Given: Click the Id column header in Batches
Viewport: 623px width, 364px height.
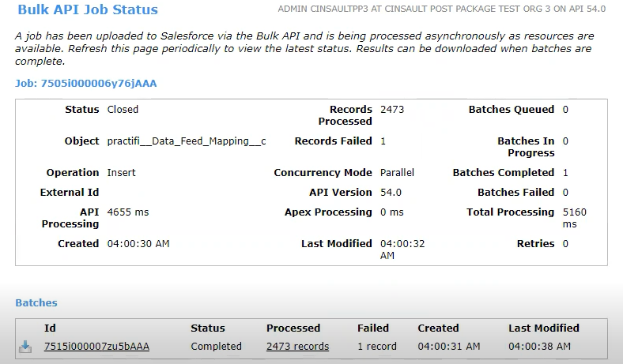Looking at the screenshot, I should pos(50,328).
